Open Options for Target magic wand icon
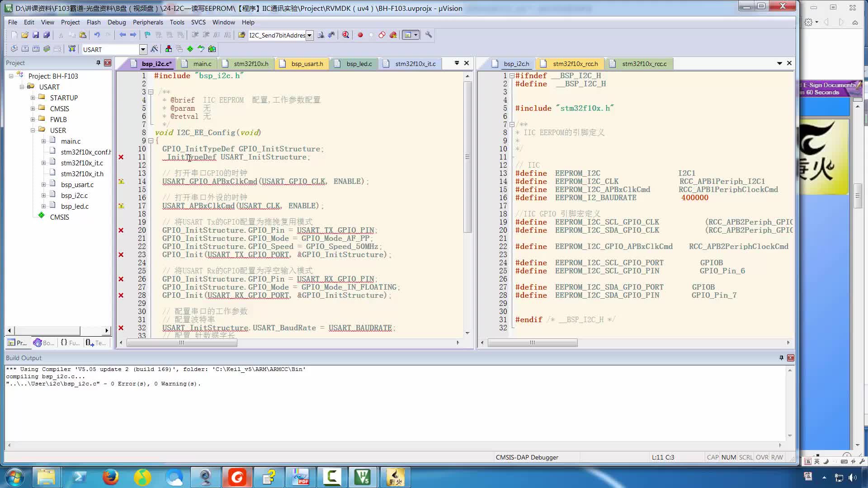Image resolution: width=868 pixels, height=488 pixels. 154,49
